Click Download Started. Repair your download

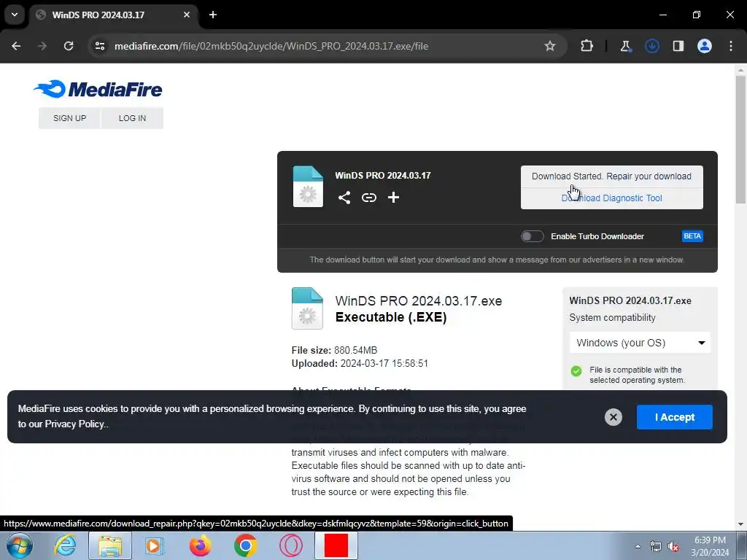click(611, 176)
